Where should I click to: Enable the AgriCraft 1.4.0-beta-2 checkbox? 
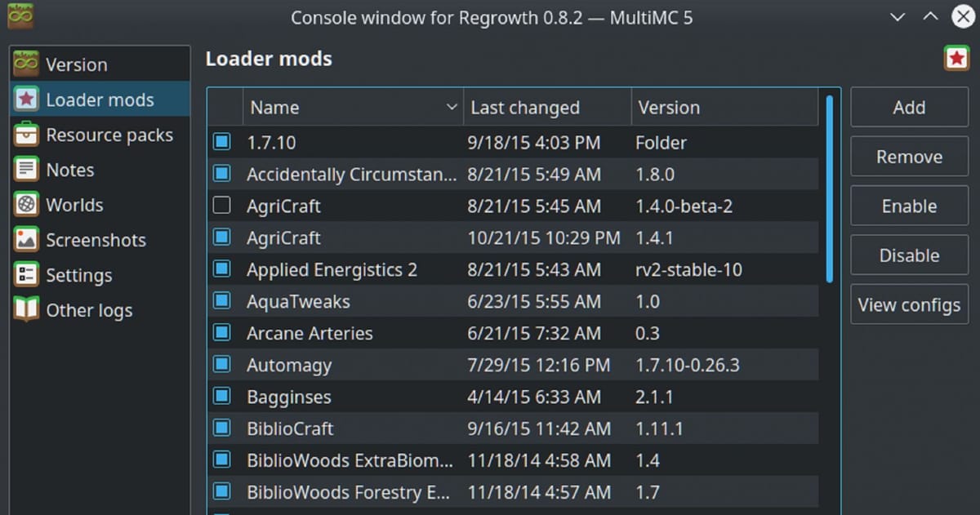221,205
